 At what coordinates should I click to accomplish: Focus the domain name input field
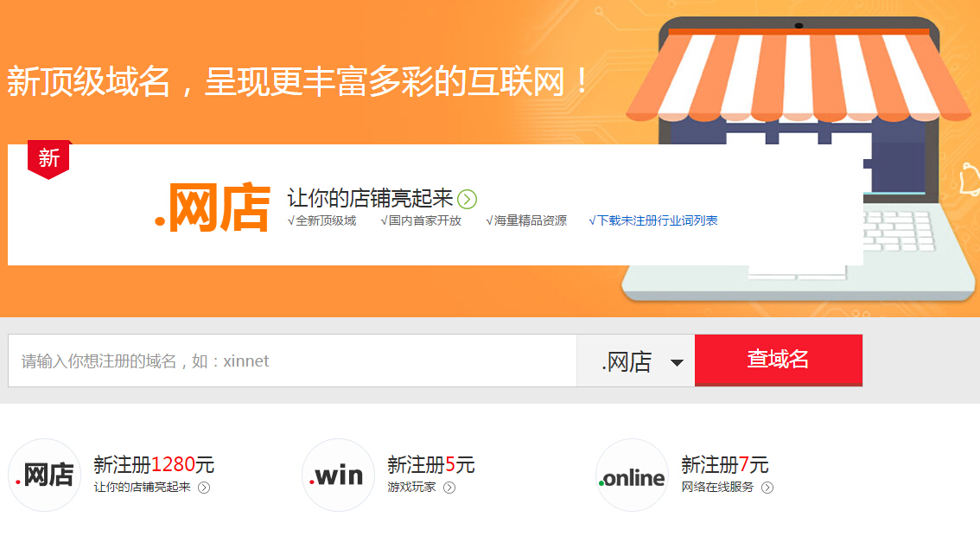coord(292,361)
